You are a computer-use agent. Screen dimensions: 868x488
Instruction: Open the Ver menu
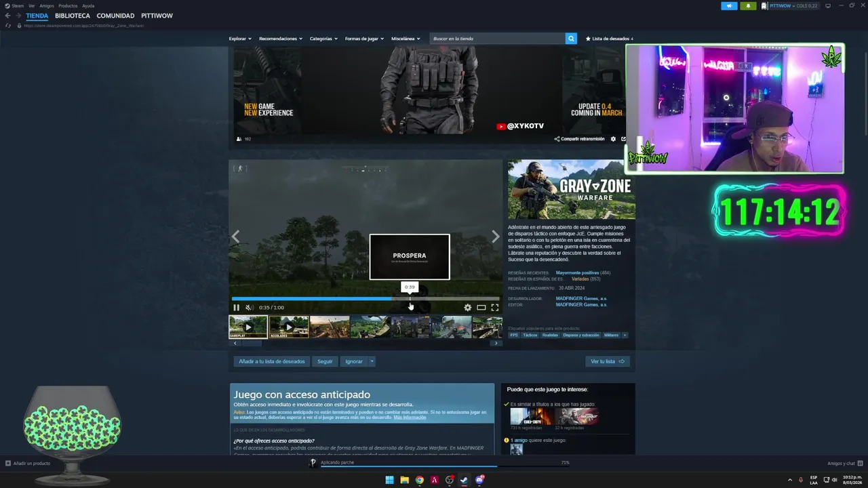tap(32, 5)
